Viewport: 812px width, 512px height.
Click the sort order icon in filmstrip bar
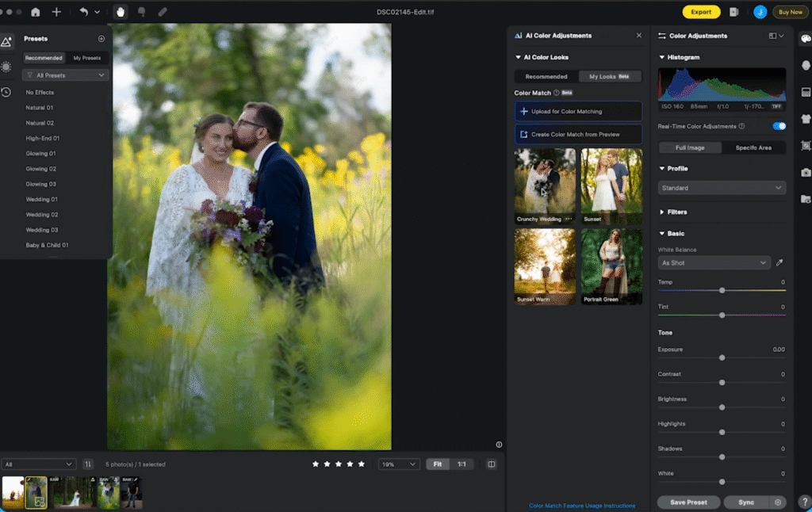pyautogui.click(x=88, y=464)
